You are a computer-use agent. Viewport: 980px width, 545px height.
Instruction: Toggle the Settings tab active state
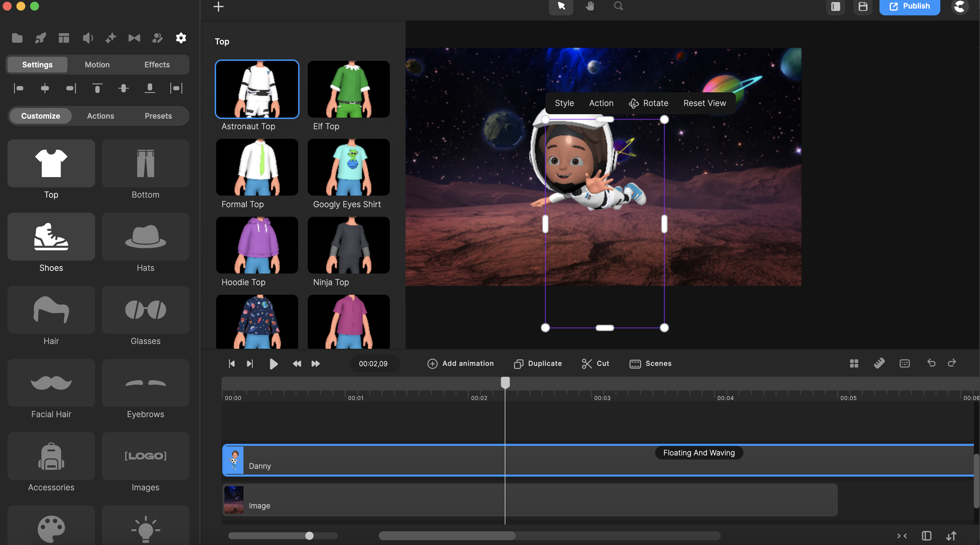point(37,64)
